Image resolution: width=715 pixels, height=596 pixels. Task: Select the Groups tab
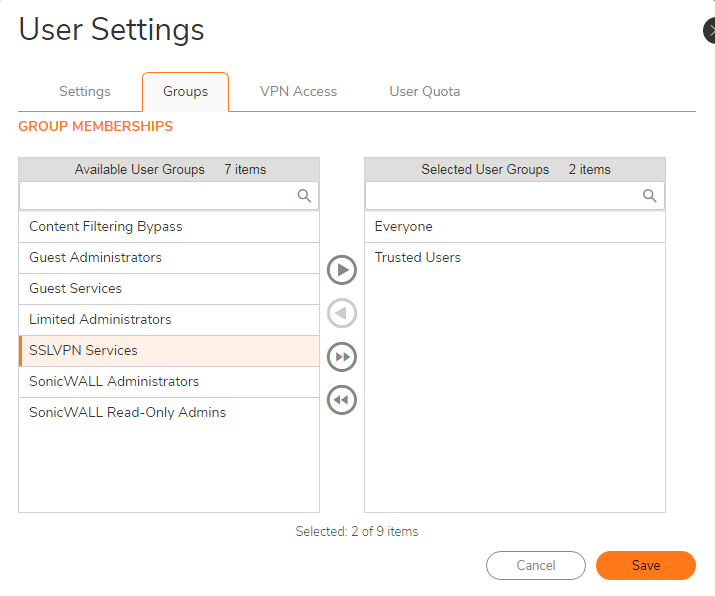(x=186, y=92)
